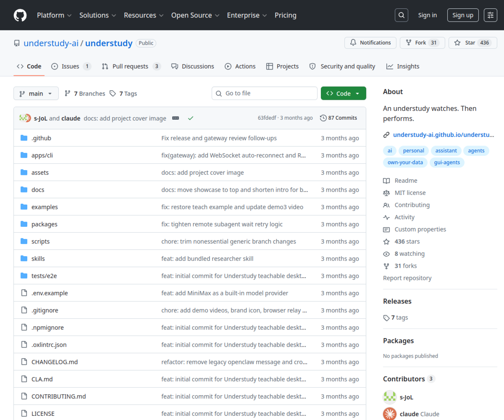
Task: Click the CHANGELOG.md file icon
Action: click(24, 362)
